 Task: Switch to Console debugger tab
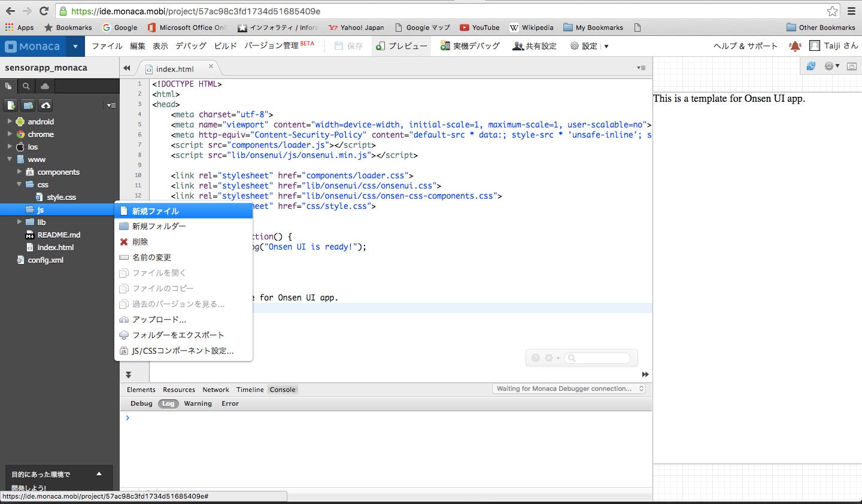click(283, 390)
